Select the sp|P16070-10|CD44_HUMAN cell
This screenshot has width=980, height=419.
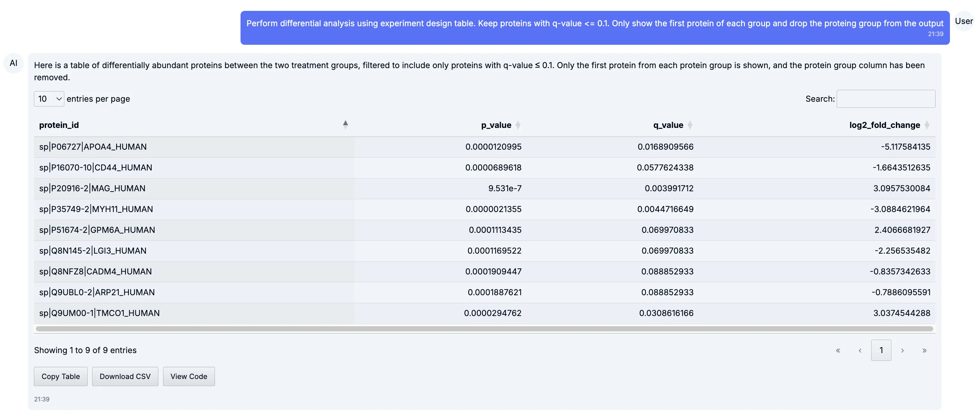click(194, 168)
